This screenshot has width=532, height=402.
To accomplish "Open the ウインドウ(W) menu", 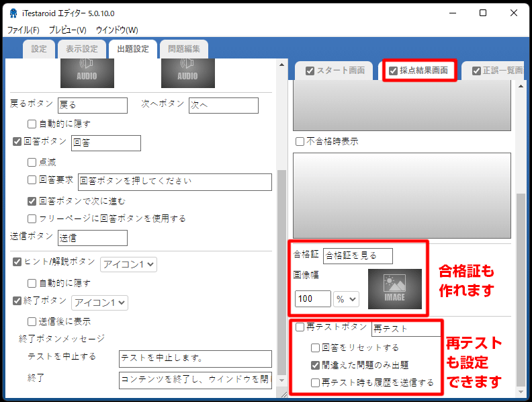I will 117,30.
